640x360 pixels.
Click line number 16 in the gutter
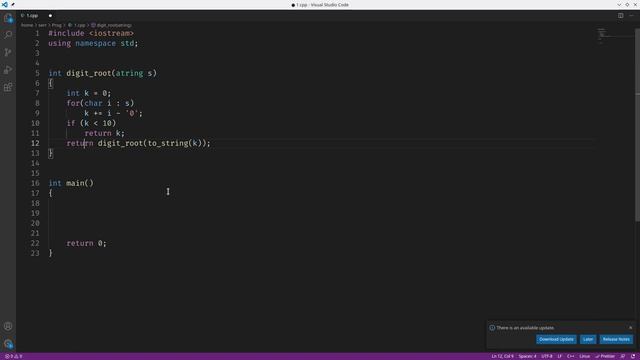pyautogui.click(x=36, y=183)
